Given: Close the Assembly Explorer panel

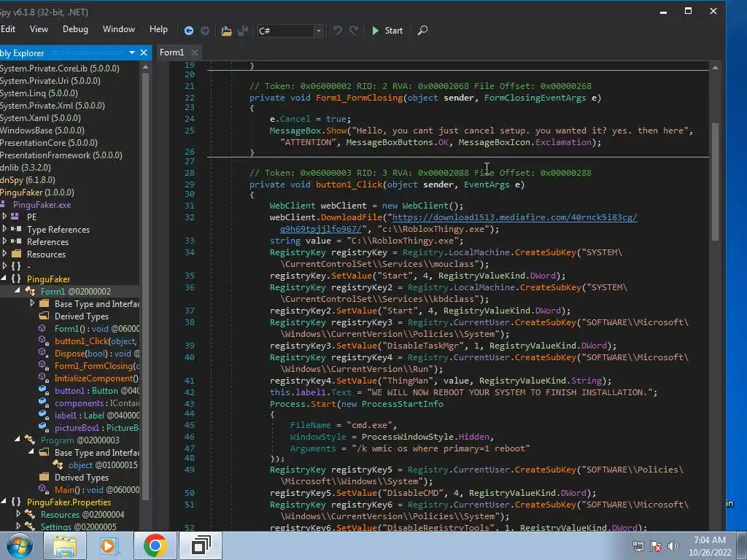Looking at the screenshot, I should click(144, 52).
